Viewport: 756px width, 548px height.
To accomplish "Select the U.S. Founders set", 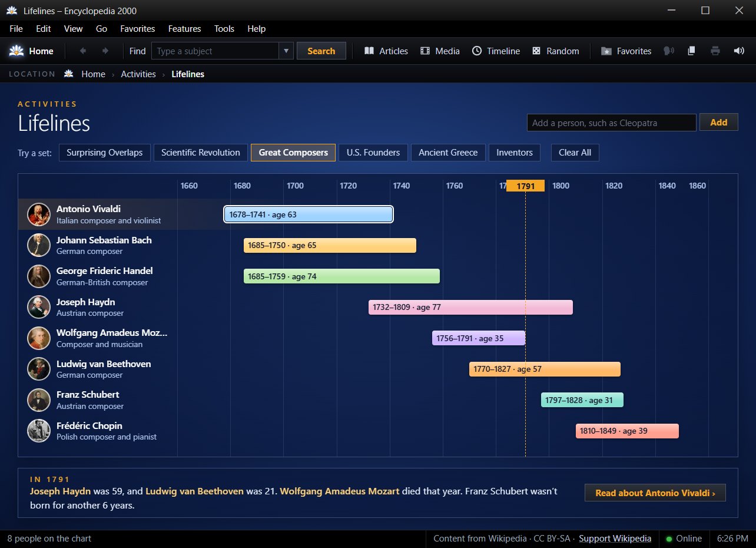I will coord(373,153).
